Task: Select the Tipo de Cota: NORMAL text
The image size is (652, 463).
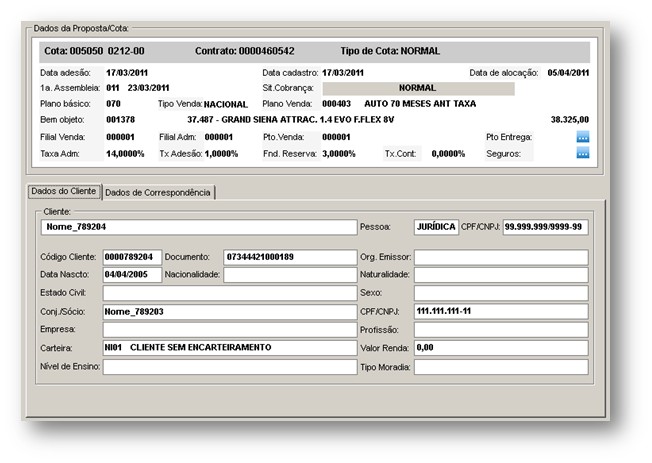Action: pos(390,51)
